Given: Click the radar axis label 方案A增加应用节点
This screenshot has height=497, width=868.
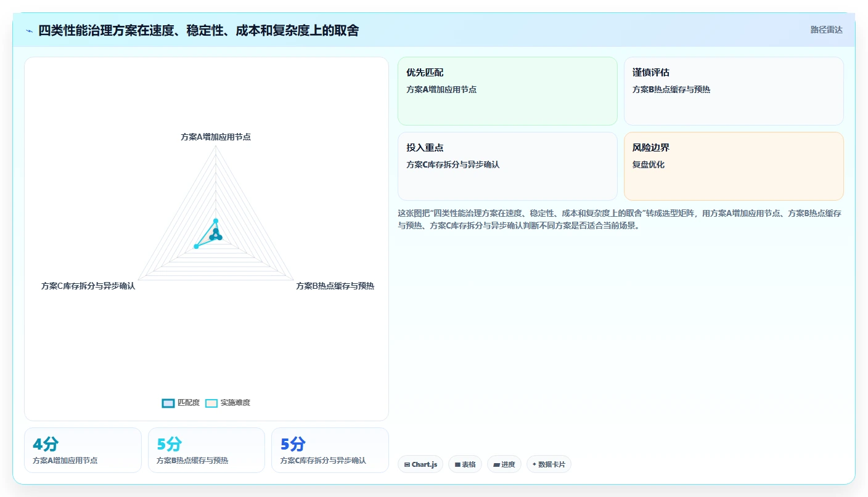Looking at the screenshot, I should [x=216, y=137].
